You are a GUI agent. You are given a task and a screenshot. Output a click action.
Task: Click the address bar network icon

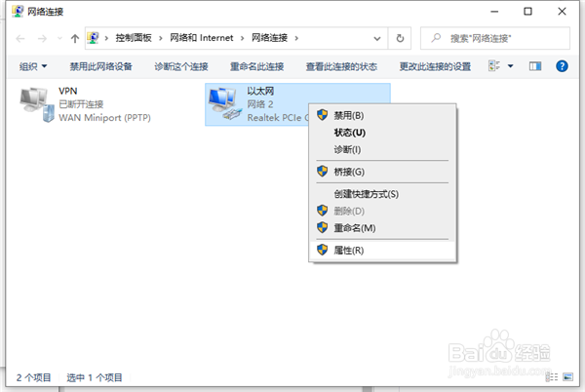(x=93, y=38)
